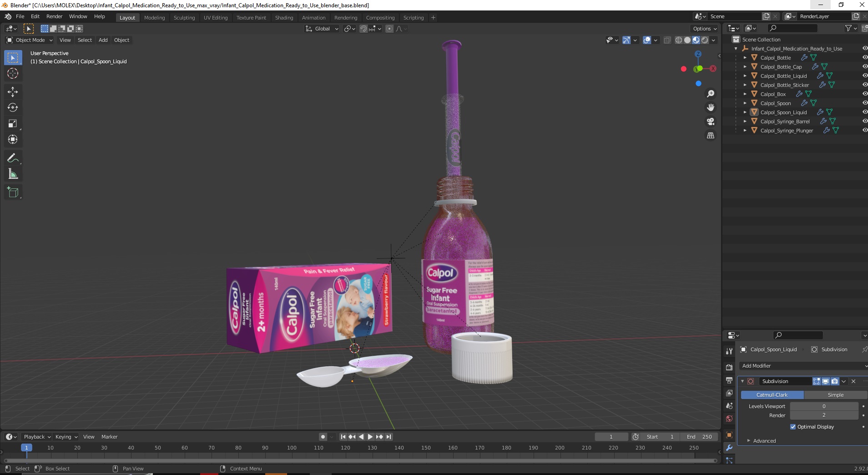This screenshot has width=868, height=475.
Task: Switch to the Modeling workspace tab
Action: [x=154, y=18]
